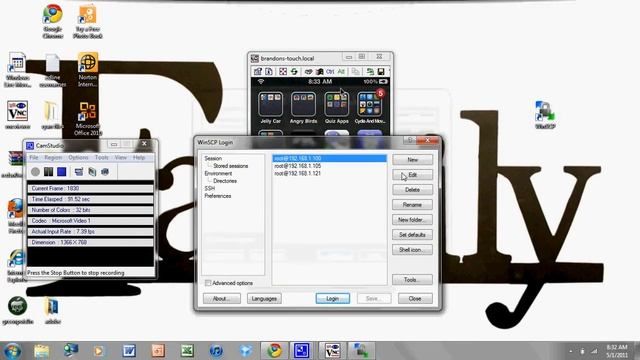Click the New button in WinSCP Login

tap(412, 160)
